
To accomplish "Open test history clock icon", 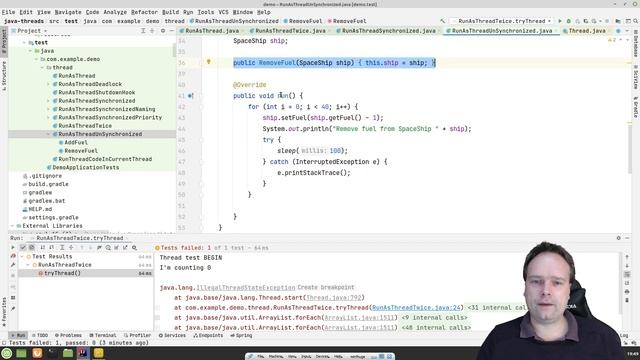I will click(x=108, y=247).
